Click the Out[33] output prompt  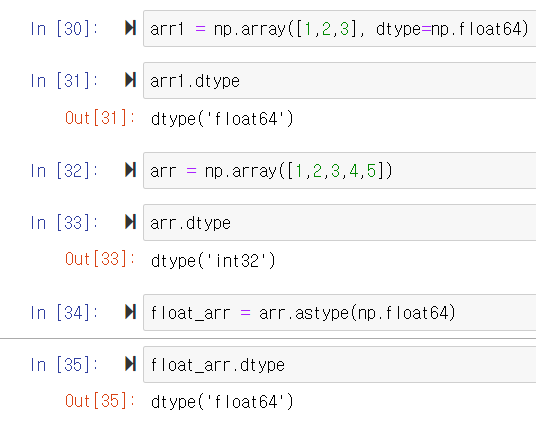click(x=100, y=259)
